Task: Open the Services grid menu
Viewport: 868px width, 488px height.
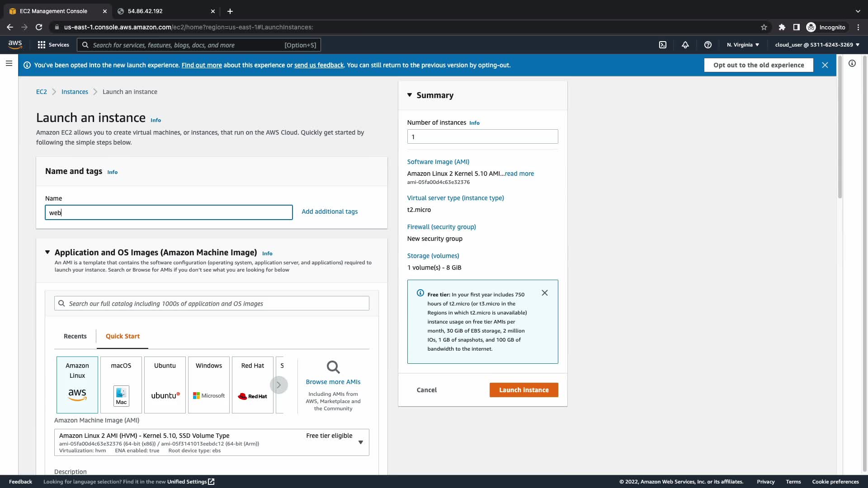Action: click(53, 45)
